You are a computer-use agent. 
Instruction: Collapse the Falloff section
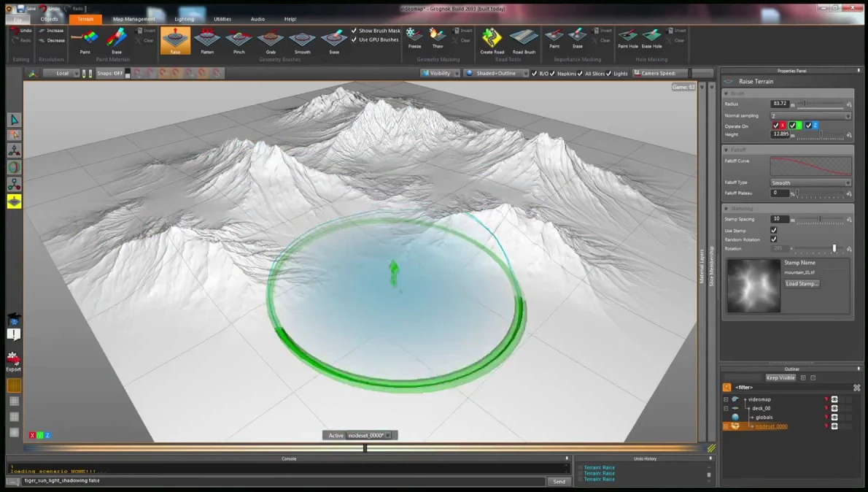tap(726, 150)
